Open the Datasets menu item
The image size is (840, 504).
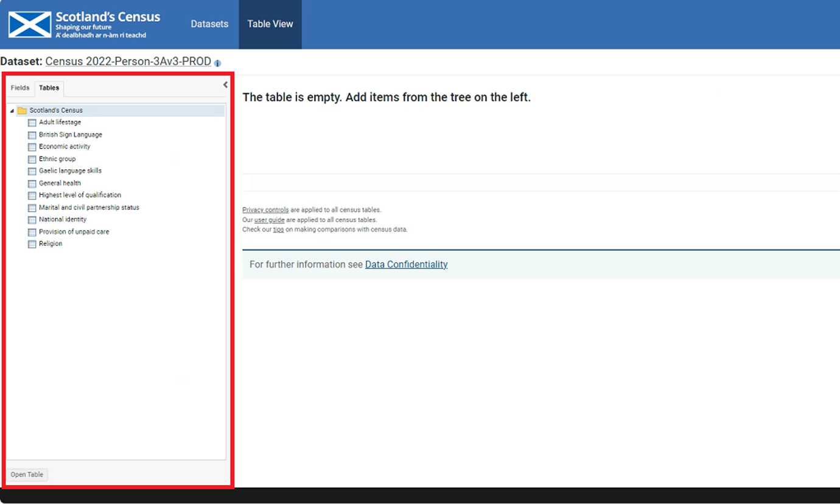pos(209,24)
